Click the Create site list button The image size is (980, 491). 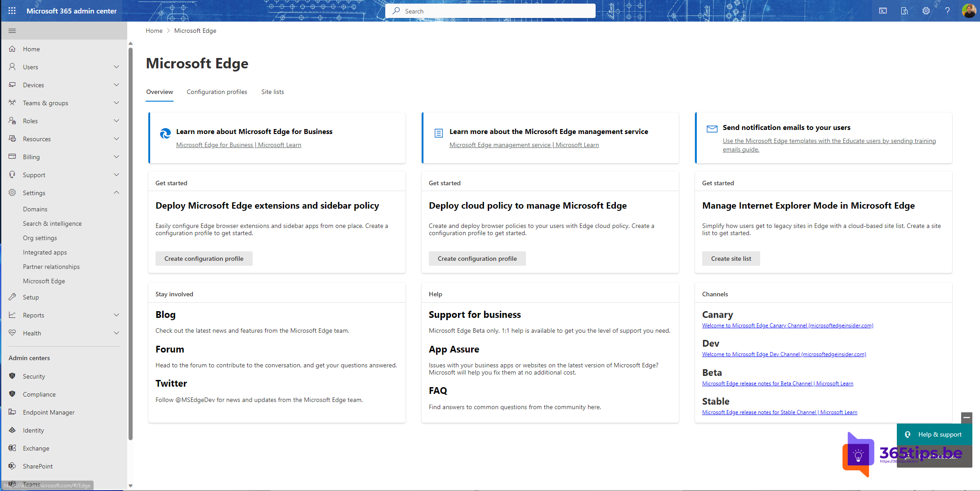(x=731, y=258)
